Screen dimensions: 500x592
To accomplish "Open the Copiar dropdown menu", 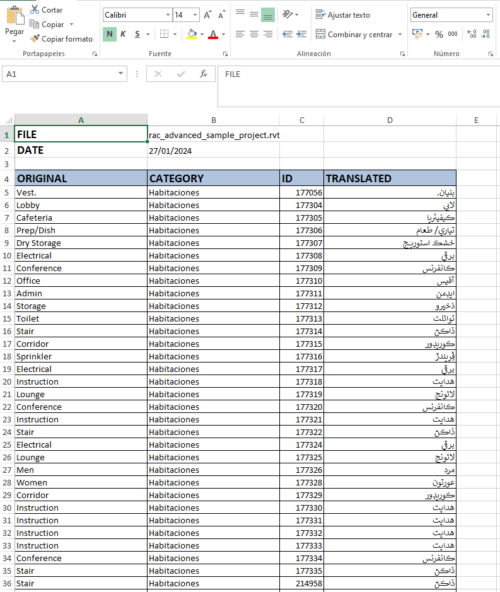I will tap(71, 25).
